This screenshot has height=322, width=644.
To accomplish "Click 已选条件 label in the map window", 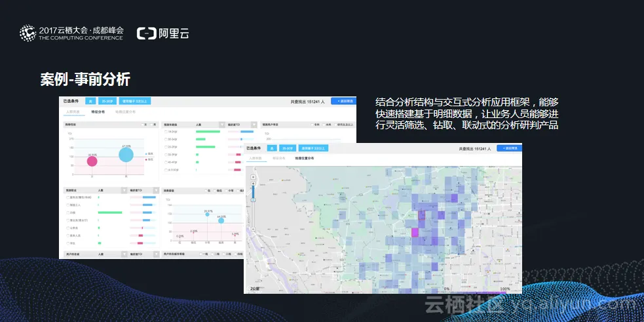I will click(254, 148).
